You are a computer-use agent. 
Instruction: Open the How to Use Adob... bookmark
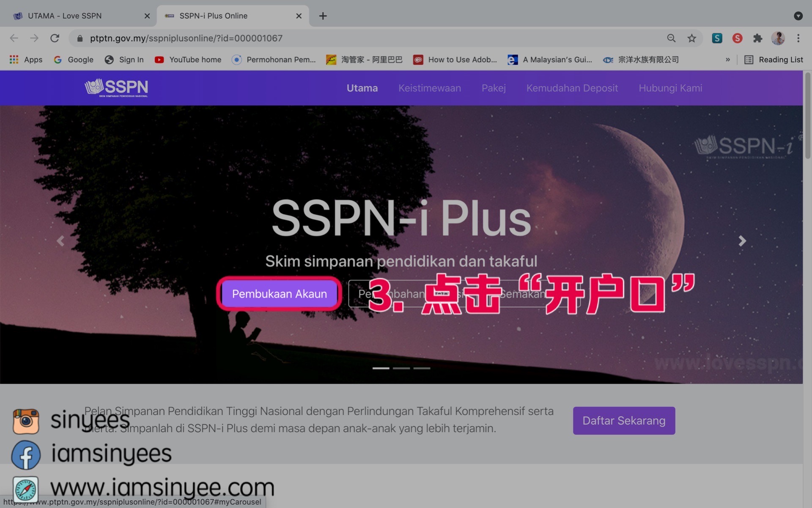pyautogui.click(x=455, y=60)
